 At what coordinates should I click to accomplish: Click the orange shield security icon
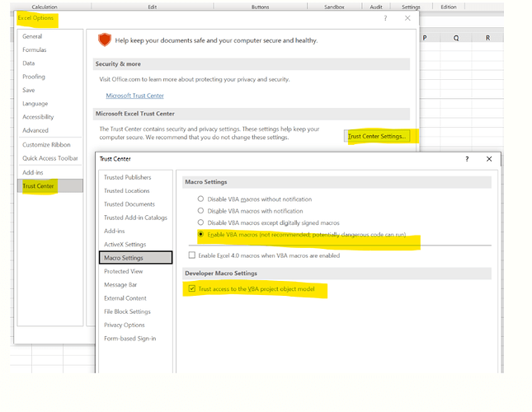(x=105, y=40)
